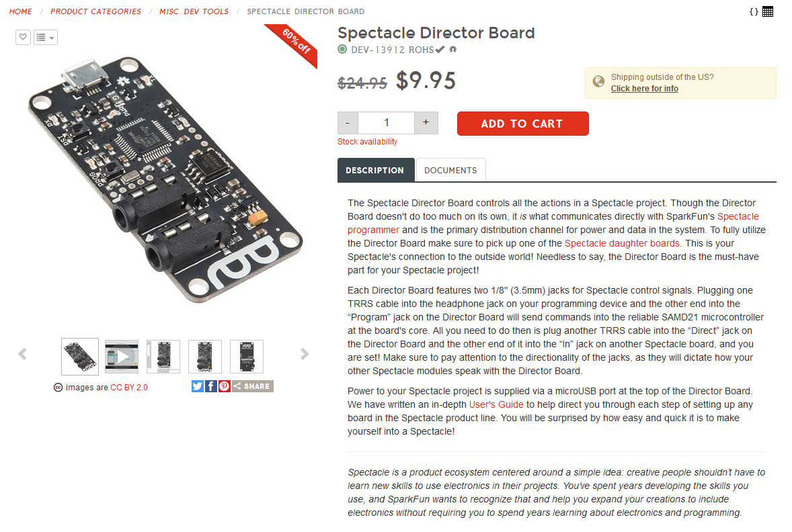Pin product on Pinterest
This screenshot has height=532, width=792.
224,386
